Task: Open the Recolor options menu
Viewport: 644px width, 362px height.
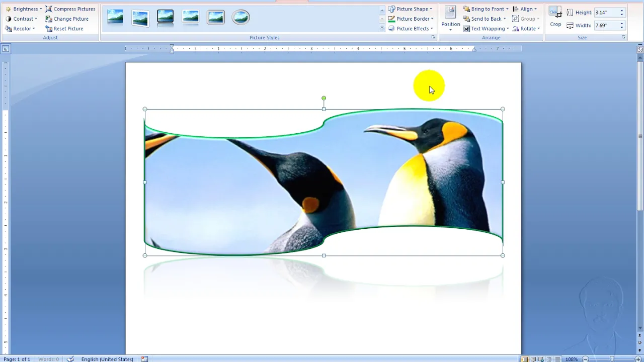Action: 20,29
